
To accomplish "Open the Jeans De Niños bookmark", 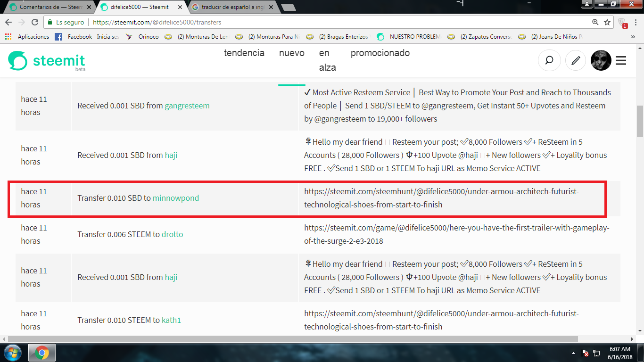I will click(x=550, y=36).
